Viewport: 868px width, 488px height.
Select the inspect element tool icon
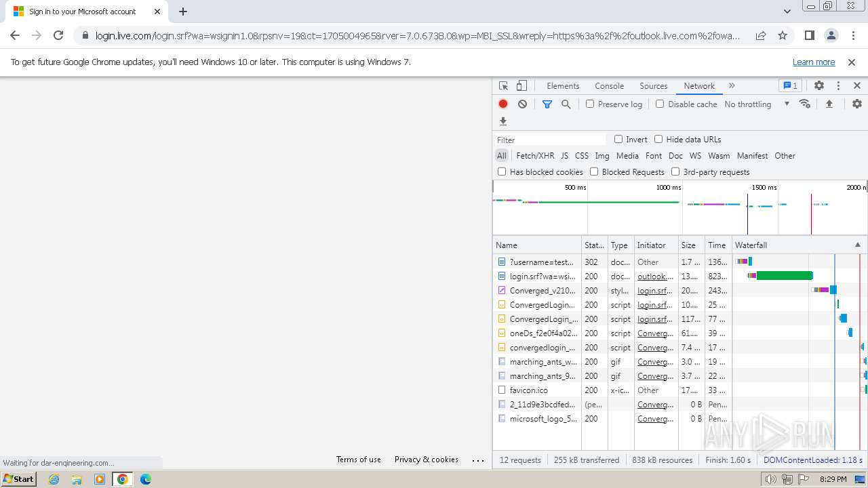(503, 86)
